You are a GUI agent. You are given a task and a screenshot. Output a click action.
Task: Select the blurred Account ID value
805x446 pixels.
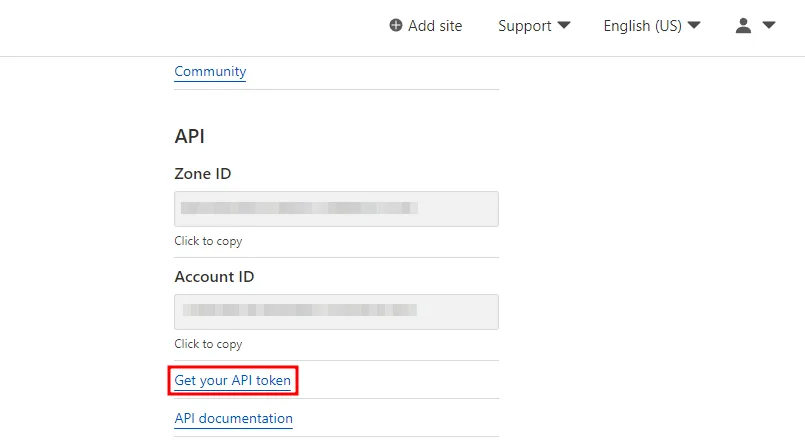pyautogui.click(x=299, y=310)
